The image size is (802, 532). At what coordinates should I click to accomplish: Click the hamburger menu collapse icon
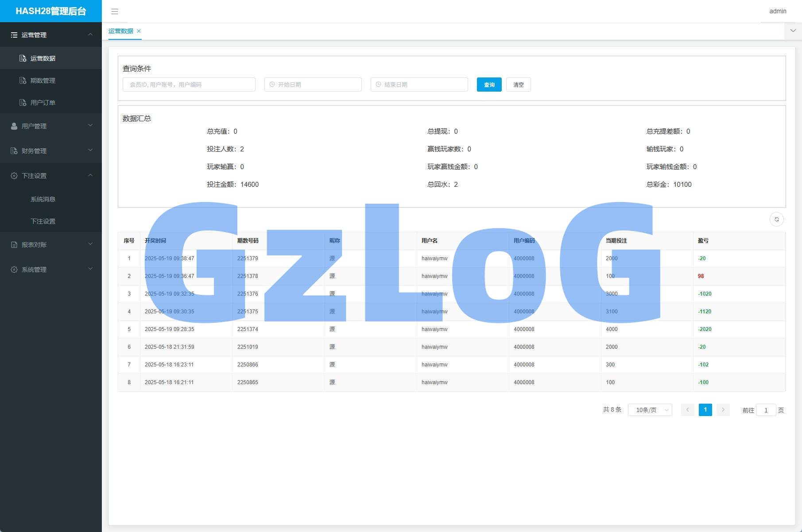coord(115,12)
